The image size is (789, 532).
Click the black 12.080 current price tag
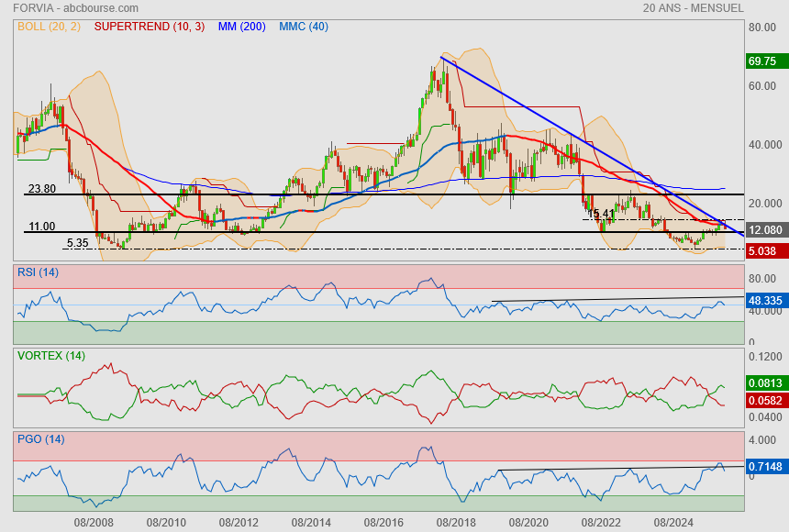[764, 229]
